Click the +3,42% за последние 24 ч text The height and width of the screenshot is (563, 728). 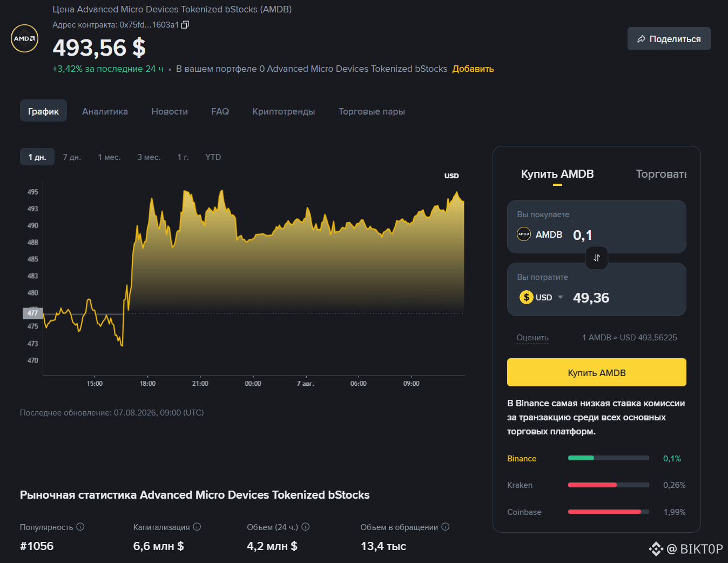click(108, 69)
